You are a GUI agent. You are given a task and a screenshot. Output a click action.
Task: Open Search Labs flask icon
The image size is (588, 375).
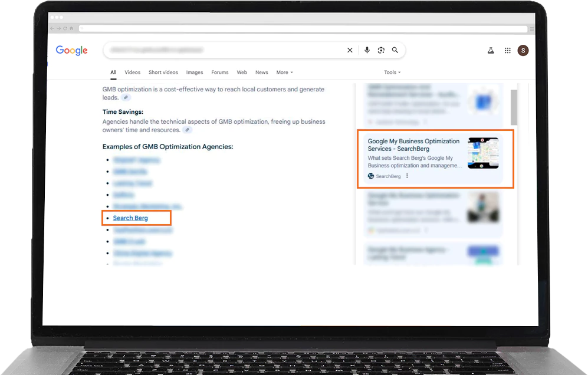491,50
